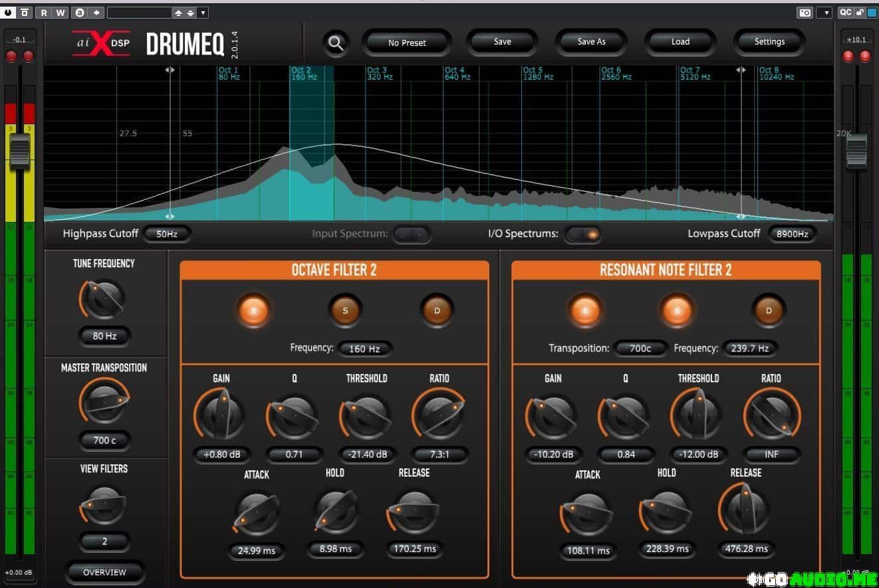Click Octave Filter 2 Release knob
This screenshot has width=879, height=588.
tap(414, 512)
